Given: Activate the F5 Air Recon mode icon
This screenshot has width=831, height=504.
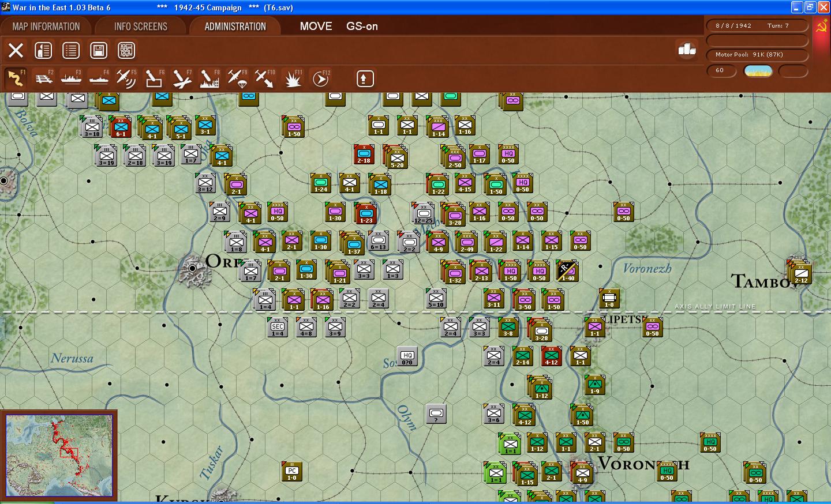Looking at the screenshot, I should point(126,78).
